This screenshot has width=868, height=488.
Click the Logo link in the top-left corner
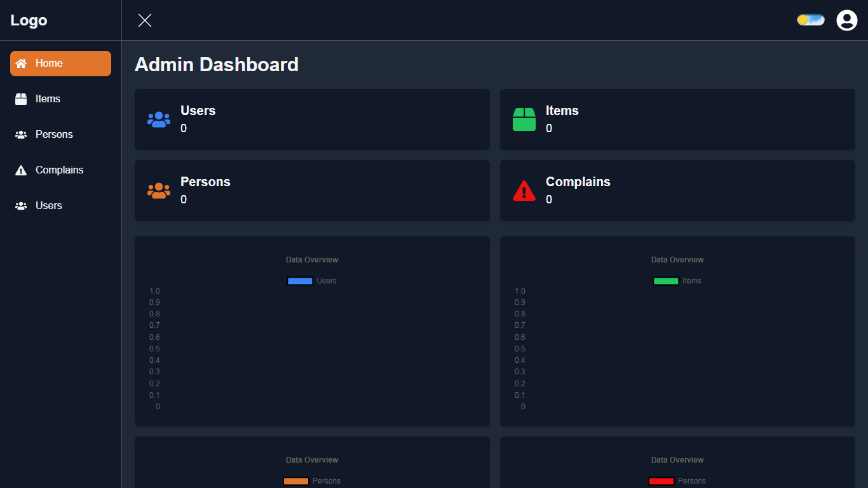point(28,20)
